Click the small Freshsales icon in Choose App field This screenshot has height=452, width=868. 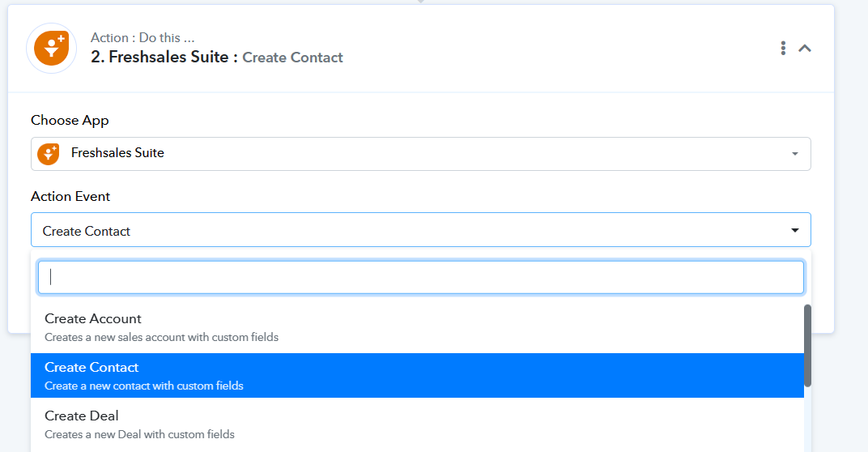pyautogui.click(x=48, y=154)
